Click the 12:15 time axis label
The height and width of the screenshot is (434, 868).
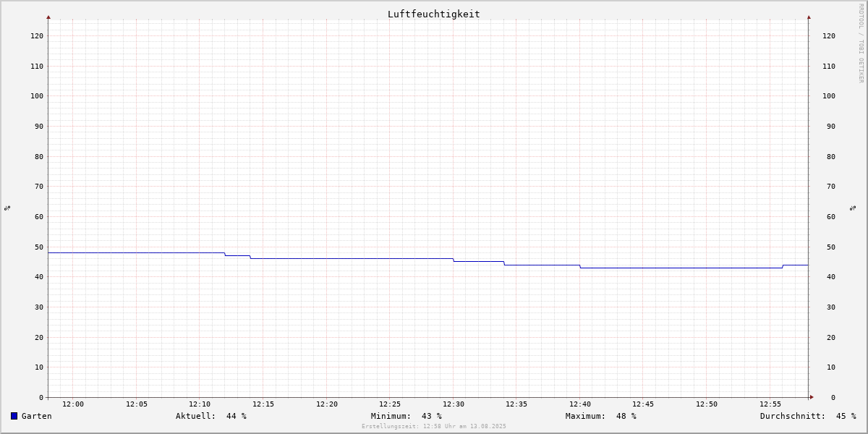[263, 404]
